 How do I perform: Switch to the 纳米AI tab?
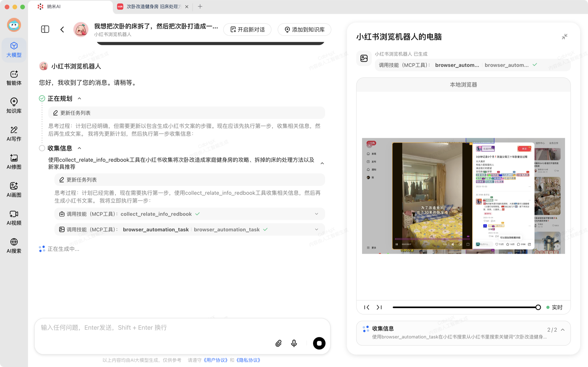coord(71,7)
